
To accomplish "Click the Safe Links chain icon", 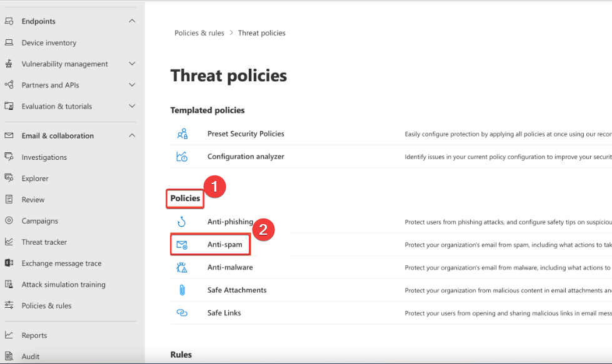I will coord(182,313).
